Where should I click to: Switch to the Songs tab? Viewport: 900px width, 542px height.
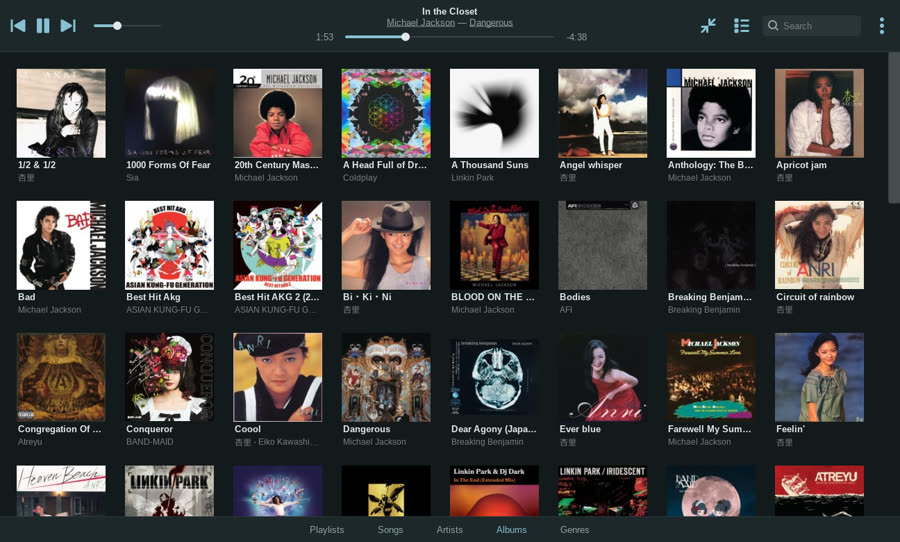pos(390,529)
